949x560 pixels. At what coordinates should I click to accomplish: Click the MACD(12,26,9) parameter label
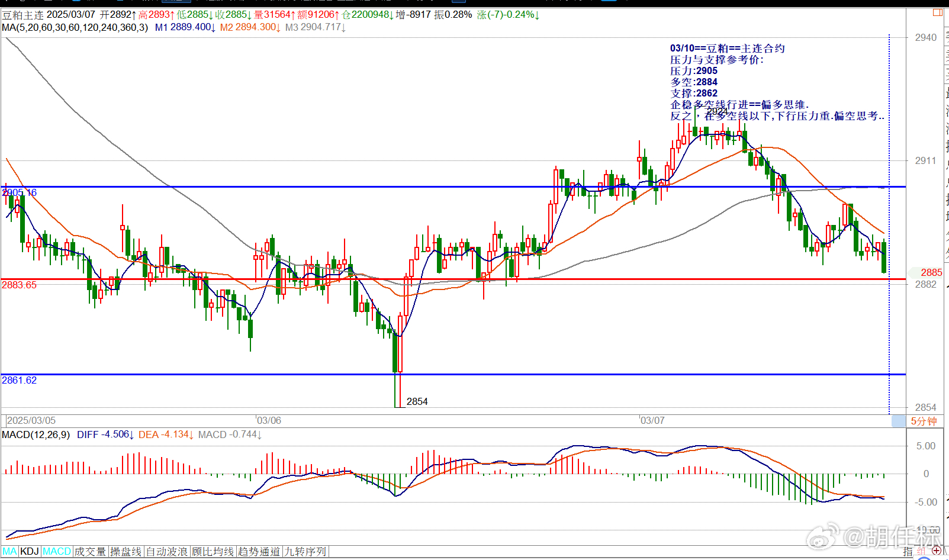(36, 435)
